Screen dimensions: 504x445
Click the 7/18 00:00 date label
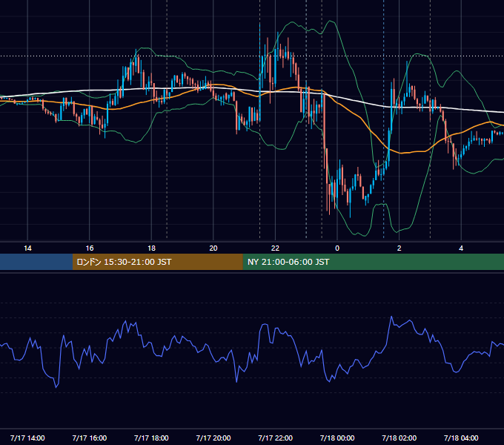point(337,438)
